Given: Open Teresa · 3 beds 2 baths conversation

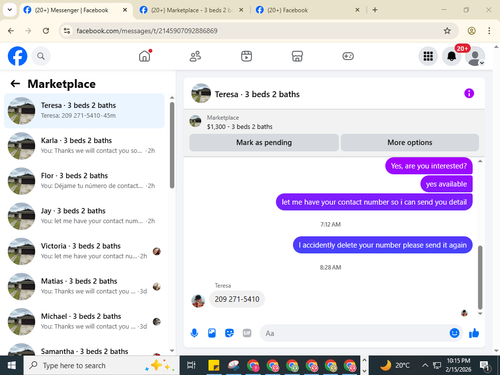Looking at the screenshot, I should tap(84, 111).
